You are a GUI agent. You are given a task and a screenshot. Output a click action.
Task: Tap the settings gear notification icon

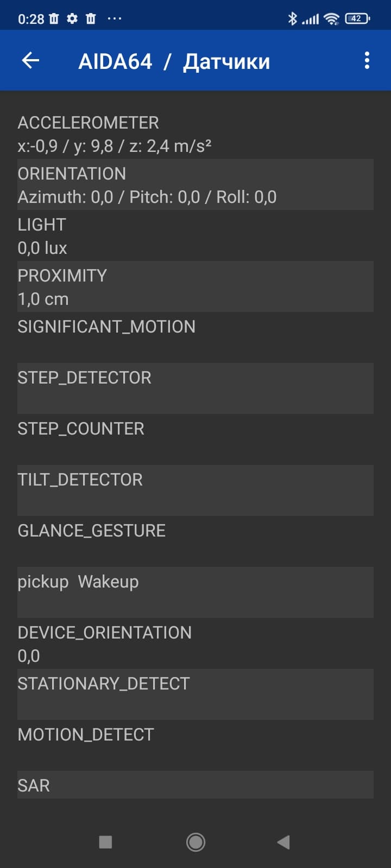(x=72, y=18)
